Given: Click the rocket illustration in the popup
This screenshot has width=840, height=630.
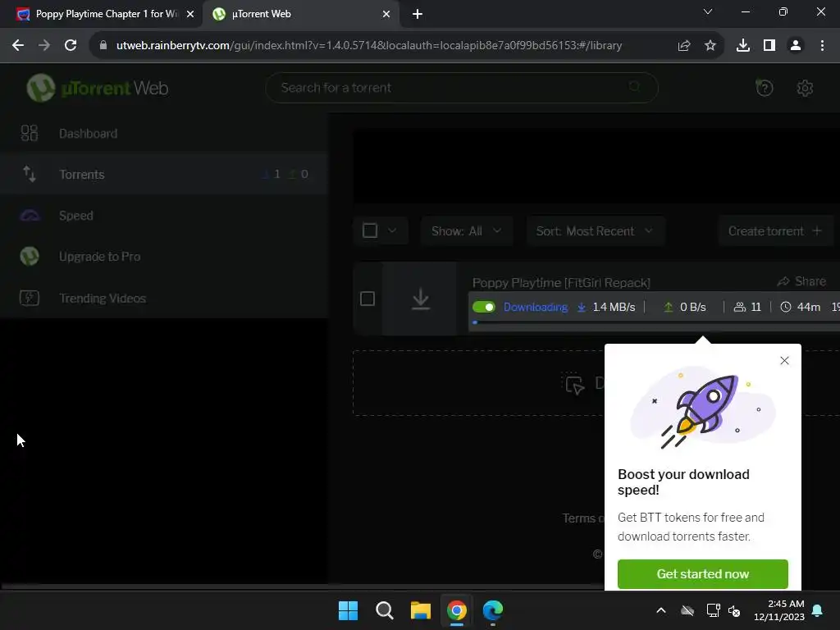Looking at the screenshot, I should coord(703,409).
